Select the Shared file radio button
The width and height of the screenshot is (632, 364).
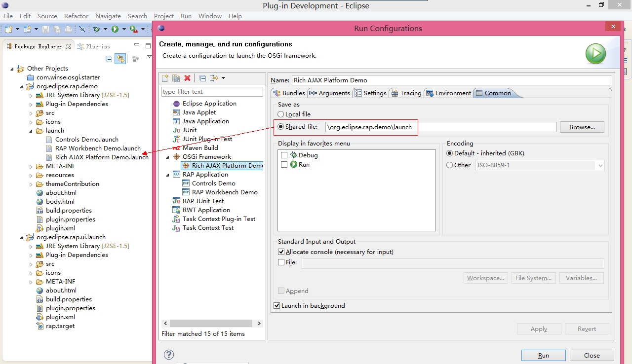coord(281,127)
